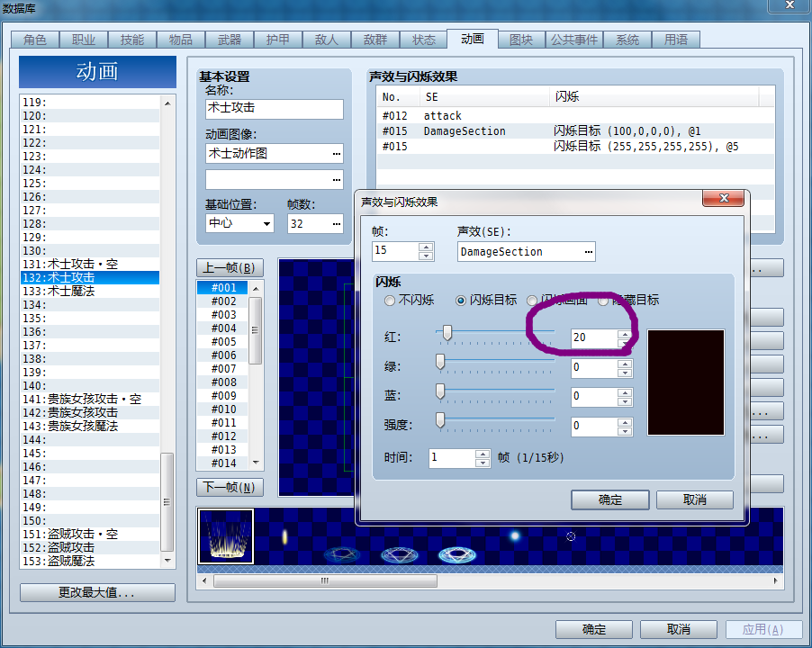Click the 更改最大值... button
The height and width of the screenshot is (648, 812).
(x=97, y=592)
